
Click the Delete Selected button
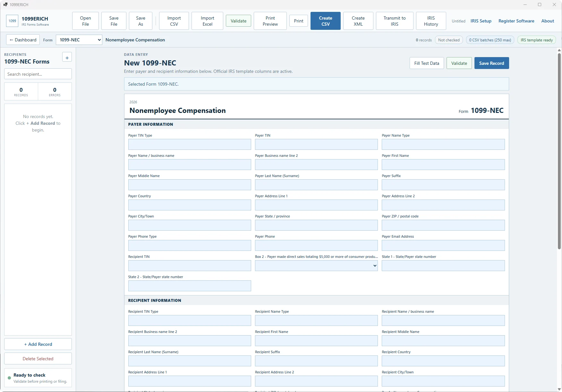38,359
